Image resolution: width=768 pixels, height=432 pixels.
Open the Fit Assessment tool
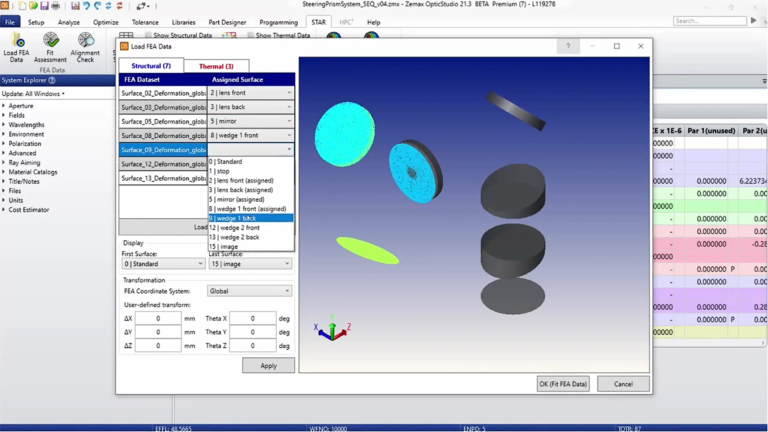(x=50, y=48)
